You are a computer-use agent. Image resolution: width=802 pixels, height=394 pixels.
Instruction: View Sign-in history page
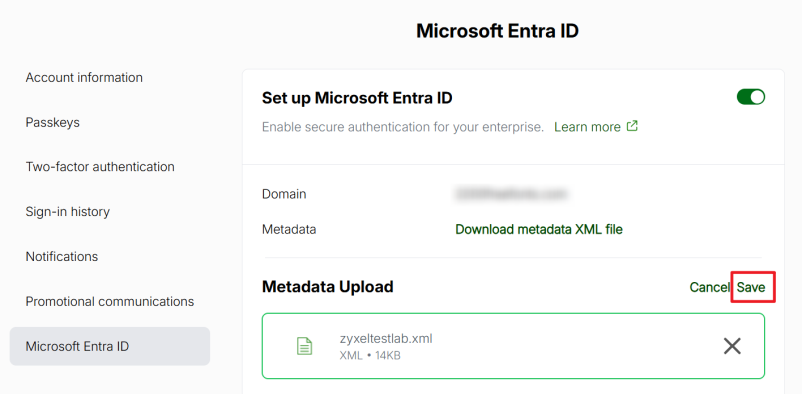(68, 212)
